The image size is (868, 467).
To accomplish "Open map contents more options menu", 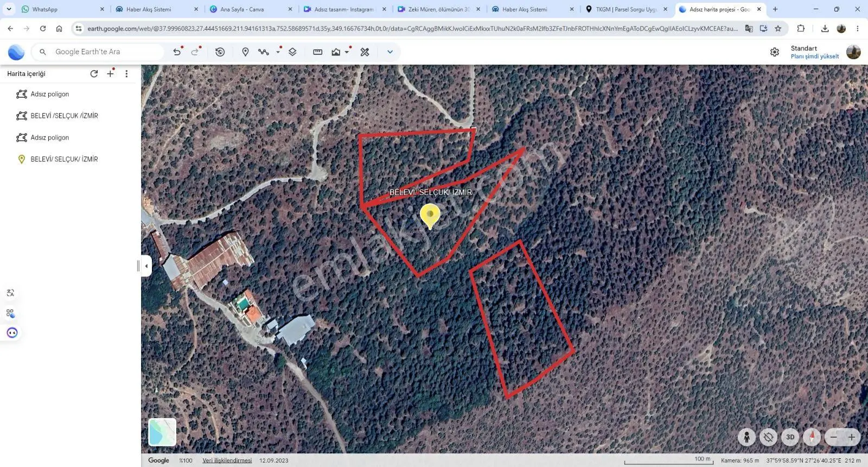I will tap(126, 74).
